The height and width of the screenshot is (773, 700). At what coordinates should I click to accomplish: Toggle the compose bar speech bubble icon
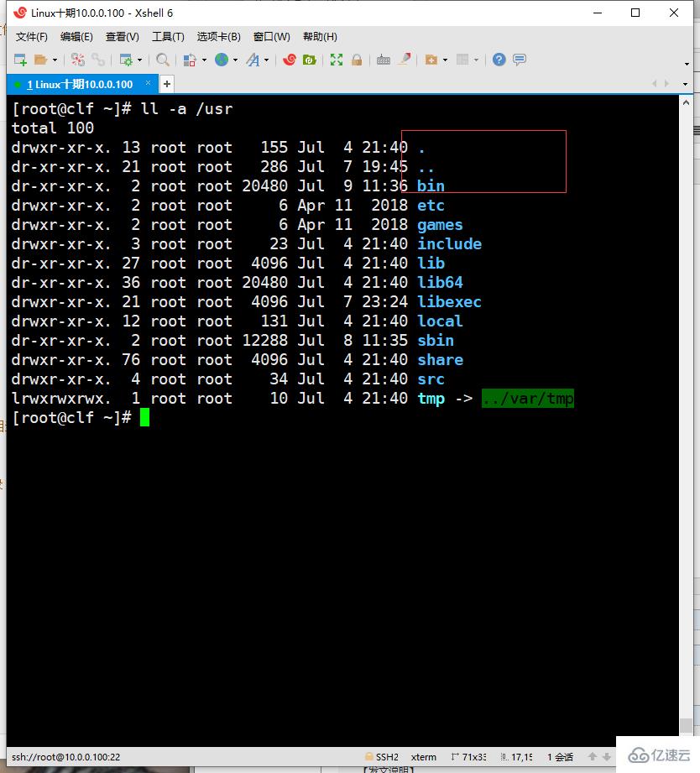coord(519,60)
